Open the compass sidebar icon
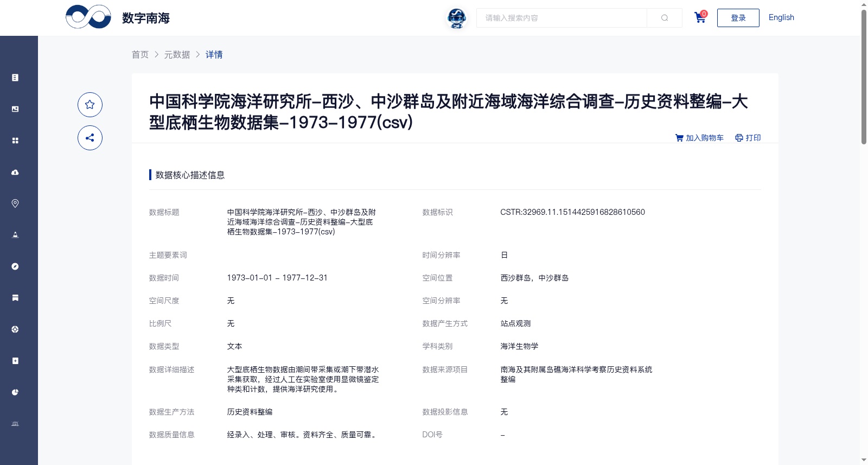Image resolution: width=868 pixels, height=465 pixels. (x=15, y=266)
